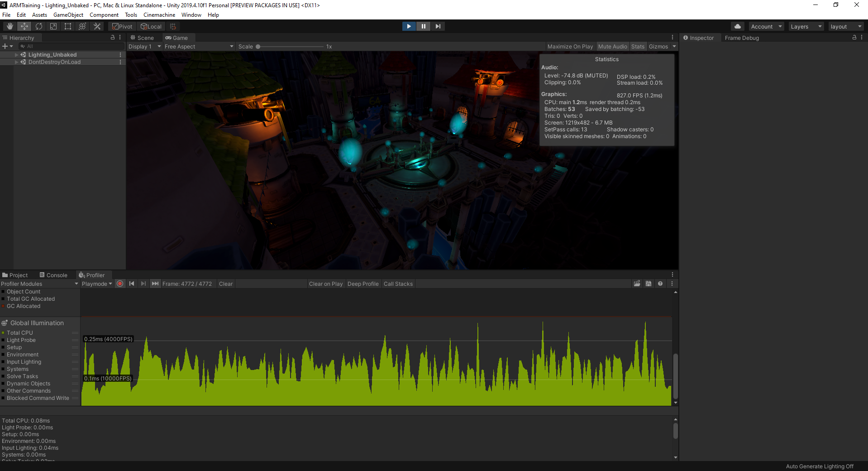Image resolution: width=868 pixels, height=471 pixels.
Task: Jump to the profiler's current frame
Action: pos(155,284)
